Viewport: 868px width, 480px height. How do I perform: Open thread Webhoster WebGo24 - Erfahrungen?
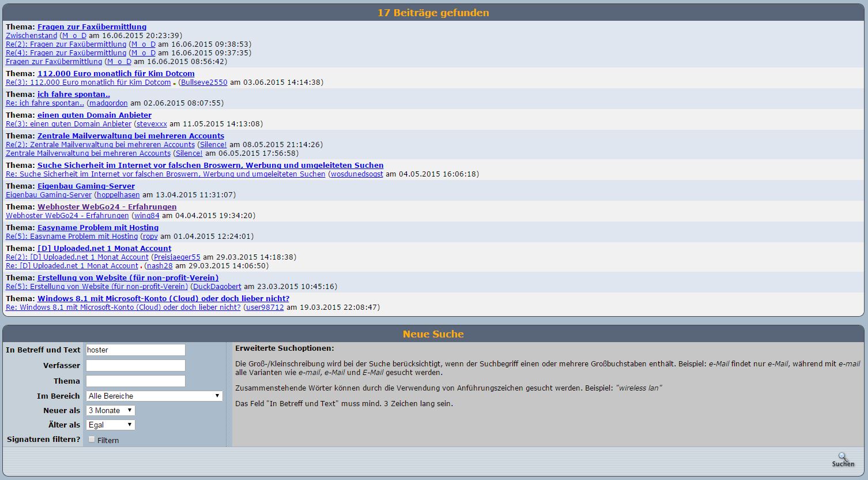tap(107, 207)
